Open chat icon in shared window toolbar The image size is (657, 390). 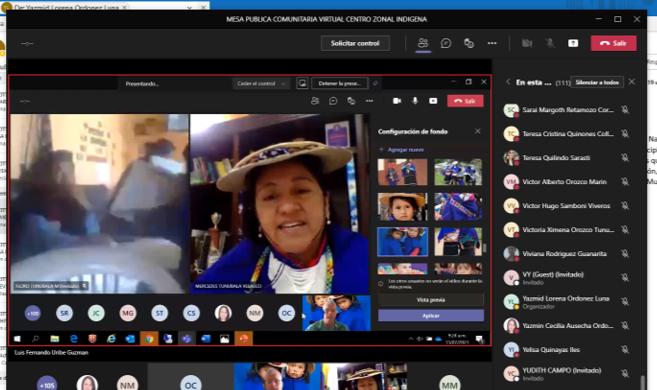click(x=333, y=101)
